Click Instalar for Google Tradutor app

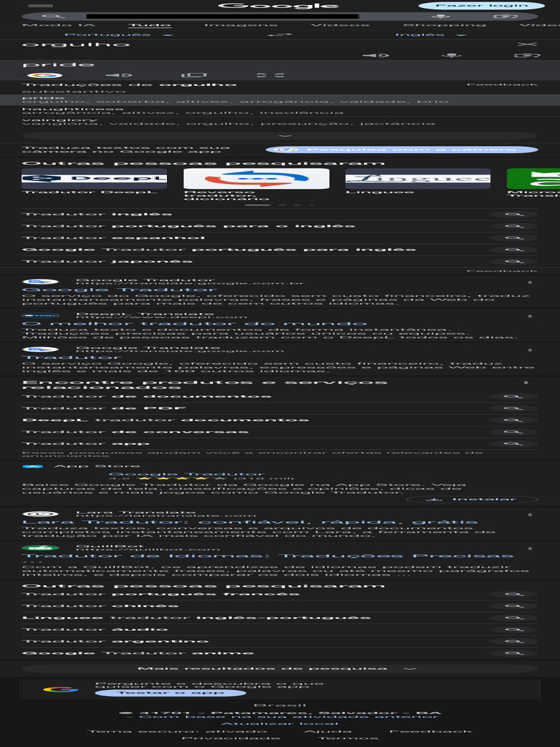[x=472, y=499]
